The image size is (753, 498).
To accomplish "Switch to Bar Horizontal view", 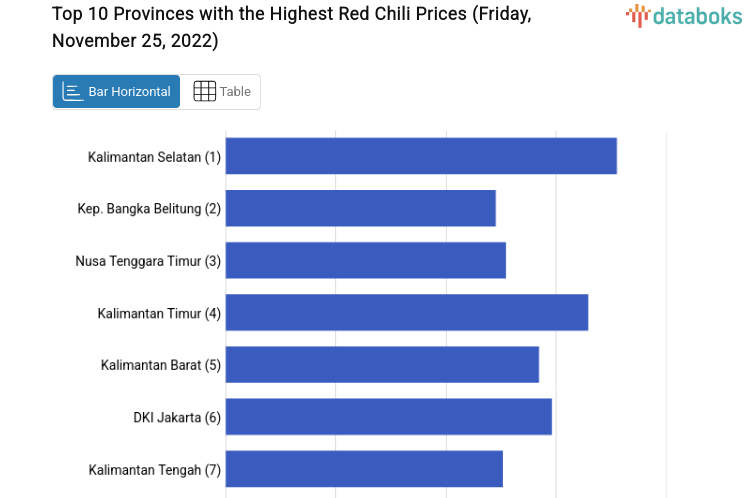I will 117,91.
